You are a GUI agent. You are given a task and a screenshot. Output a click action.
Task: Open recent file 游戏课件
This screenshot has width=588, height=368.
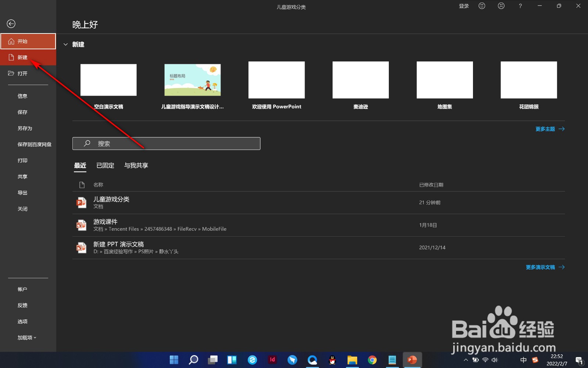click(319, 225)
